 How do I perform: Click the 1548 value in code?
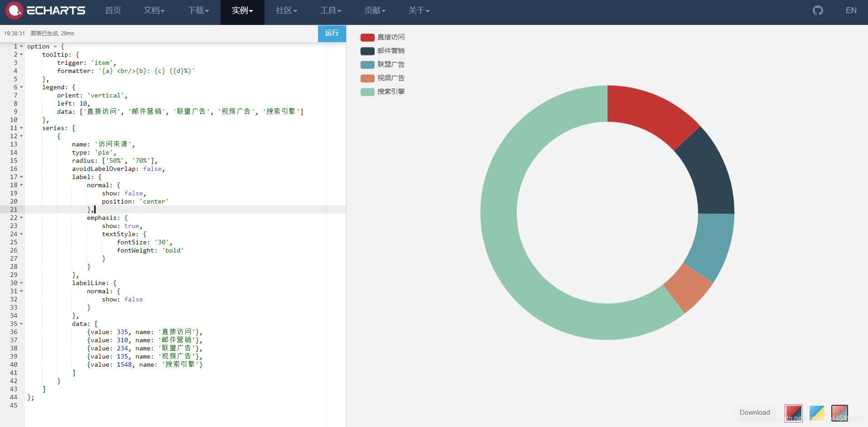[x=124, y=364]
